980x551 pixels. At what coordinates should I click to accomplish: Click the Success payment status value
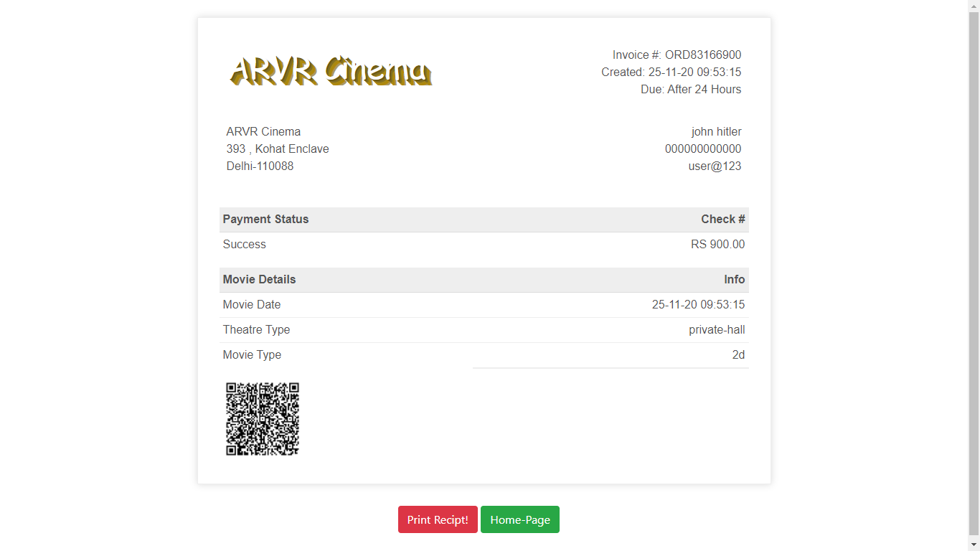click(244, 245)
